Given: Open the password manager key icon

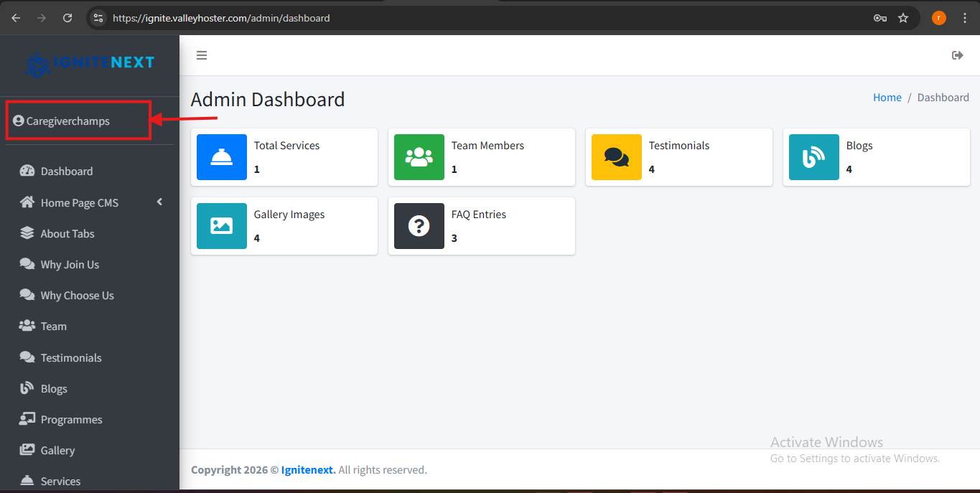Looking at the screenshot, I should coord(880,18).
